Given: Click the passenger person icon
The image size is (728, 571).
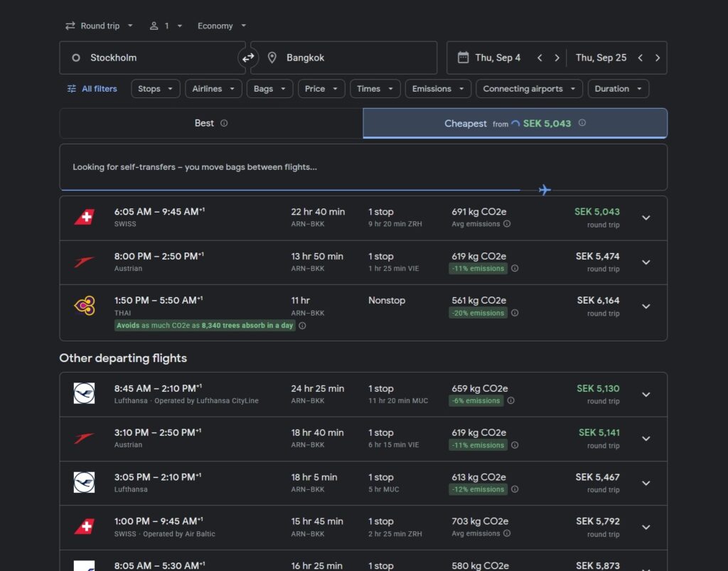Looking at the screenshot, I should (x=154, y=26).
